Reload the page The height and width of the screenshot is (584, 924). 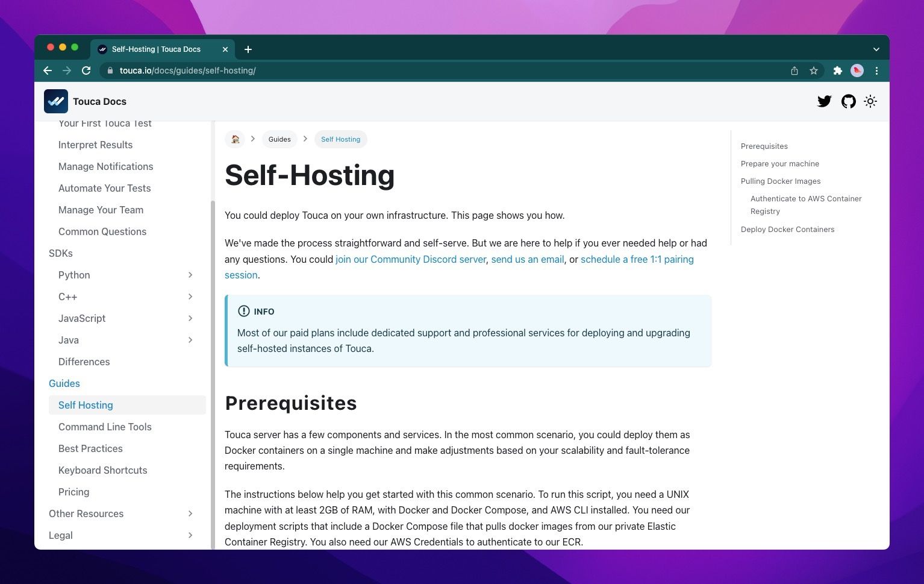click(x=86, y=71)
